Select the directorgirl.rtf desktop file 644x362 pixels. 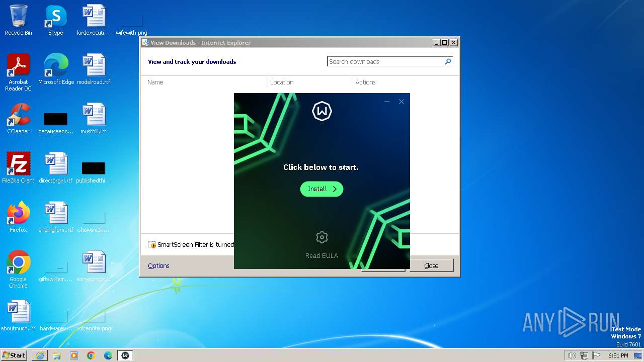pos(56,168)
